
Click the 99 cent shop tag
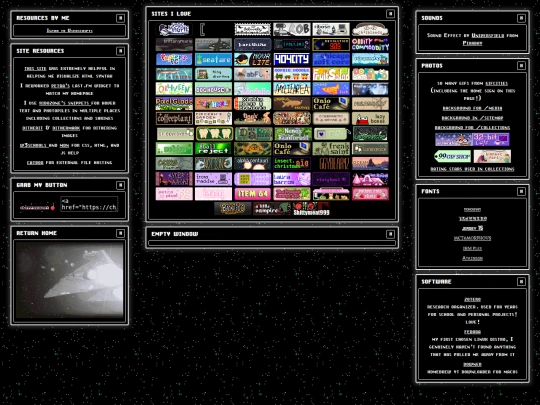coord(453,156)
